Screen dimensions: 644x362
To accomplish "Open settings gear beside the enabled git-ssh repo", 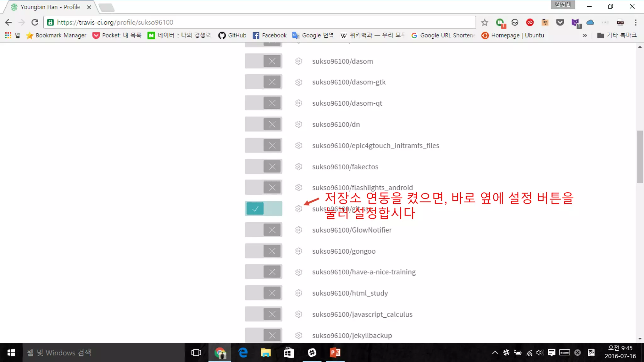I will coord(298,209).
